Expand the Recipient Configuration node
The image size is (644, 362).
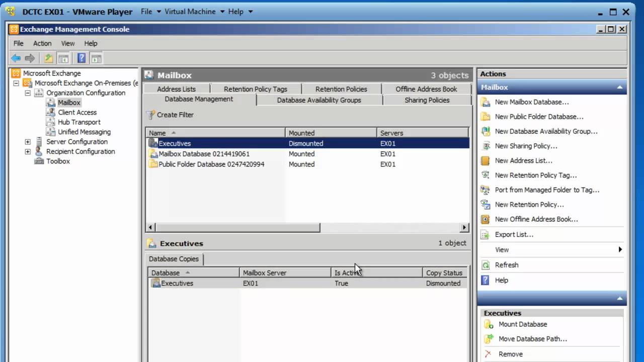[x=28, y=151]
